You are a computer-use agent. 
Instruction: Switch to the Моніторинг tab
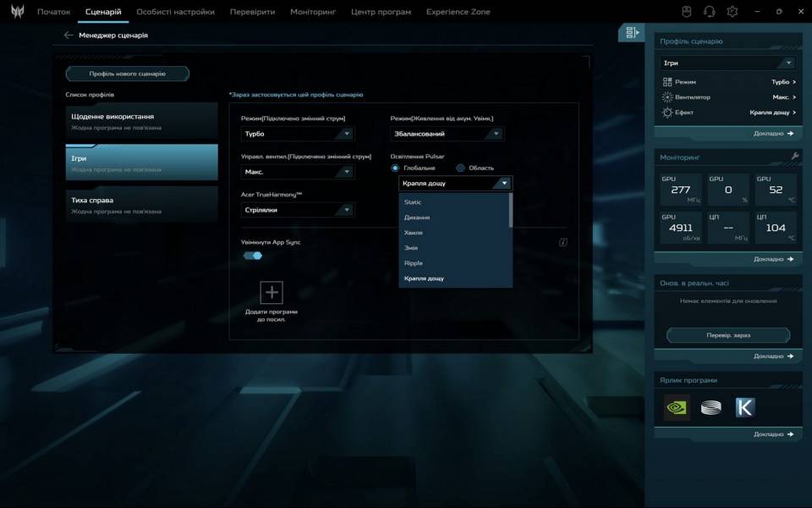click(312, 12)
